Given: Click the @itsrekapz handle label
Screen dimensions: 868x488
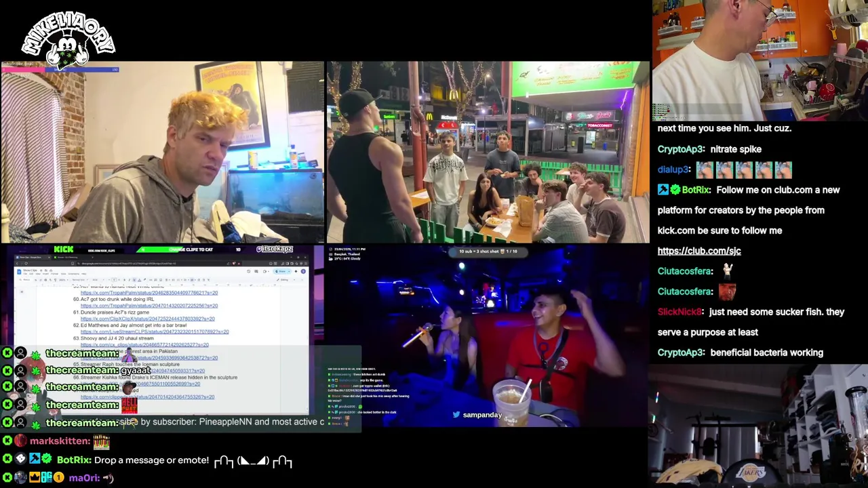Looking at the screenshot, I should 275,249.
